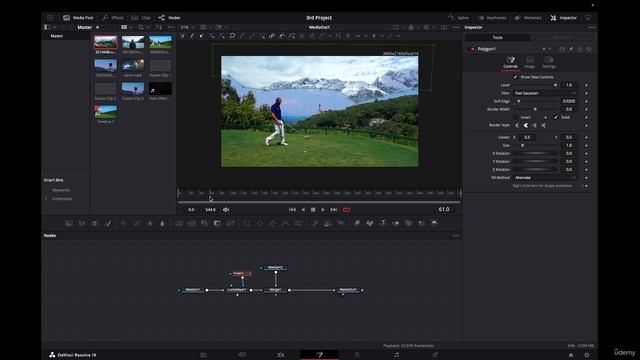Add a Text3D node from the toolbar
The height and width of the screenshot is (360, 640).
[383, 223]
